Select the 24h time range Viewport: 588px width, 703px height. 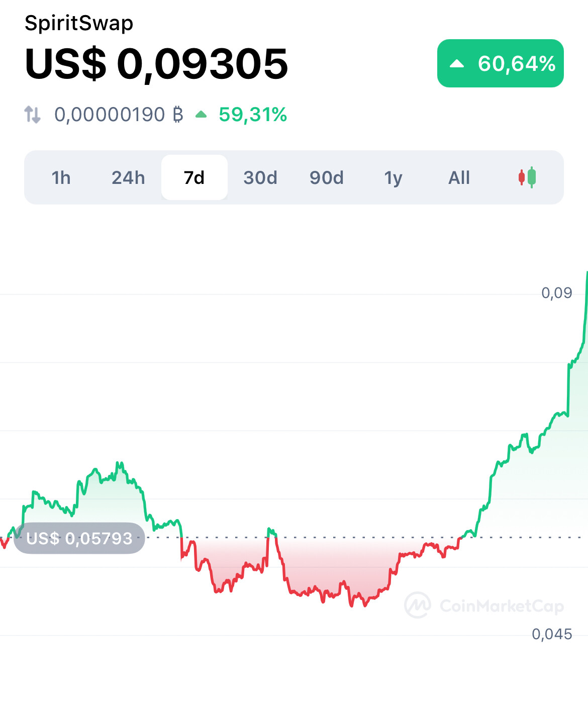[x=128, y=177]
